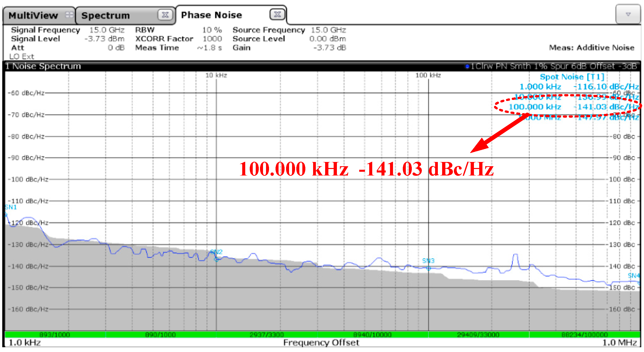Viewport: 644px width, 352px height.
Task: Click the Frequency Offset axis label
Action: pyautogui.click(x=321, y=342)
